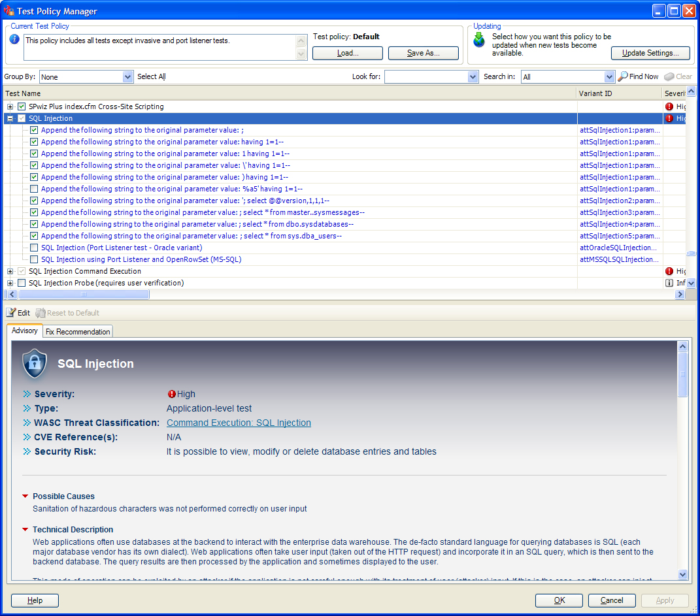Image resolution: width=700 pixels, height=616 pixels.
Task: Click the test list horizontal scrollbar thumb
Action: (84, 295)
